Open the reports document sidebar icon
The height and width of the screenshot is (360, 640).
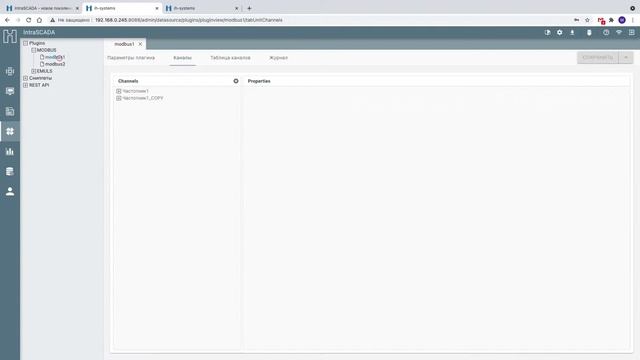10,111
